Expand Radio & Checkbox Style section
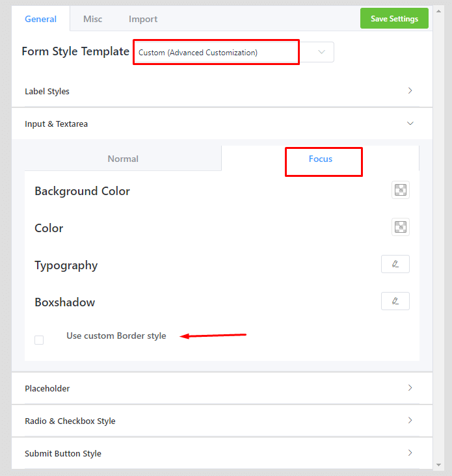Viewport: 452px width, 476px height. pyautogui.click(x=70, y=421)
